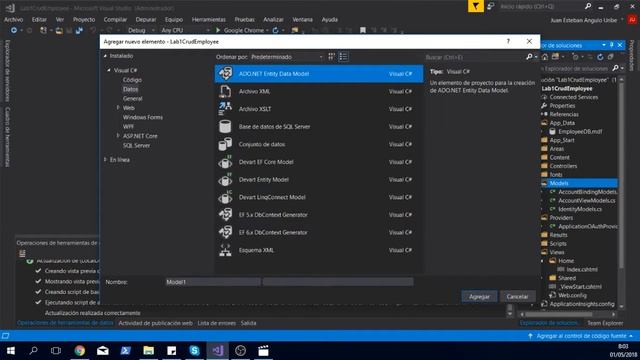640x360 pixels.
Task: Click the Cancelar button
Action: (x=517, y=297)
